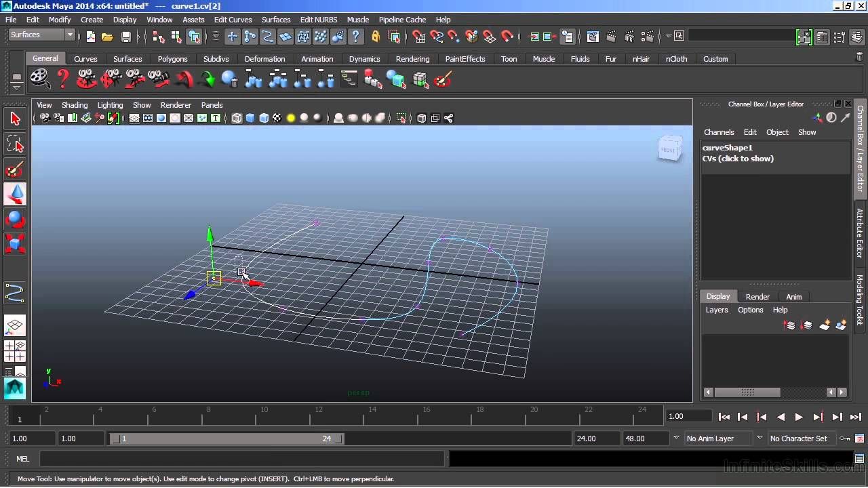Open the render view clapperboard icon
The image size is (868, 488).
[593, 37]
